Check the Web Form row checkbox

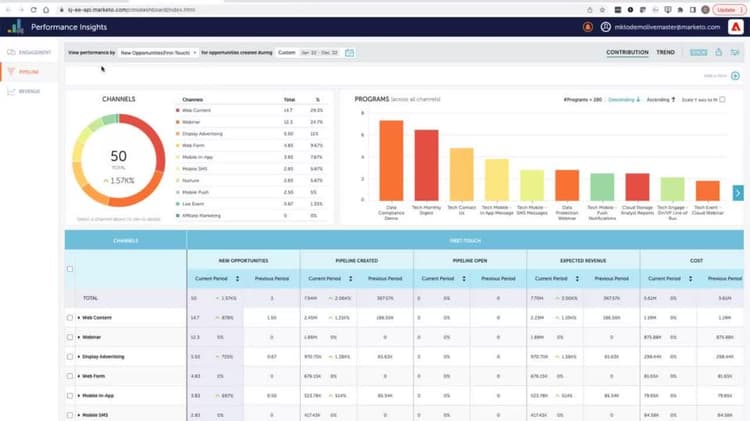(x=70, y=376)
